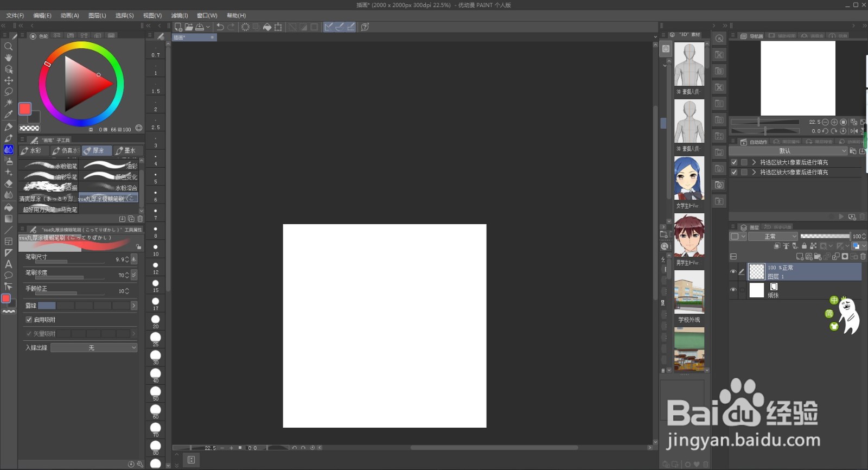Click the New canvas icon in toolbar
Image resolution: width=868 pixels, height=470 pixels.
pyautogui.click(x=178, y=27)
